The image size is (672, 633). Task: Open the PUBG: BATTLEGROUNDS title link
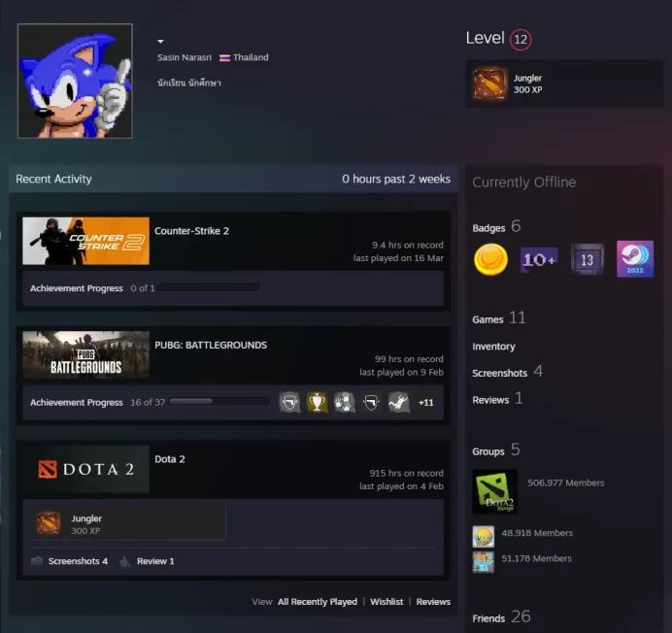211,345
